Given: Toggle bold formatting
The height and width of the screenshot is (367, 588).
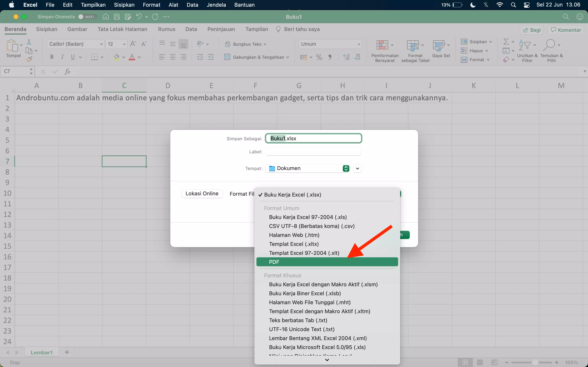Looking at the screenshot, I should [x=51, y=57].
